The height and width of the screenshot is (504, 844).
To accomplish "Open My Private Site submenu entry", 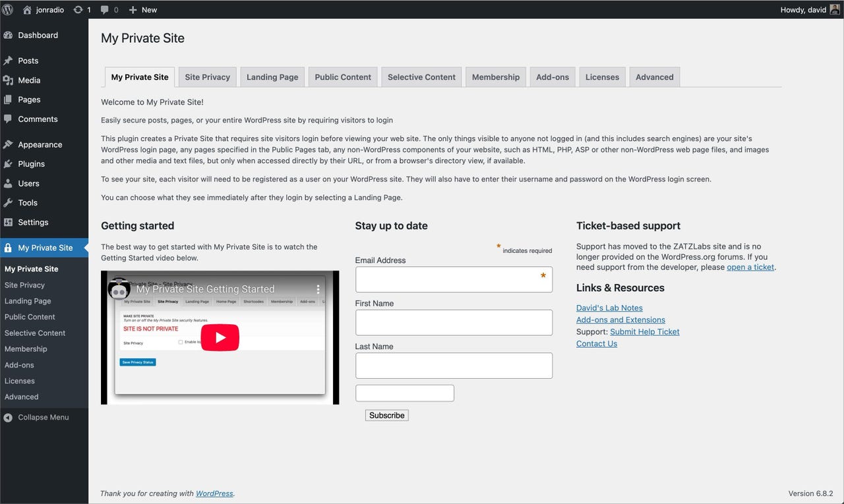I will point(32,269).
